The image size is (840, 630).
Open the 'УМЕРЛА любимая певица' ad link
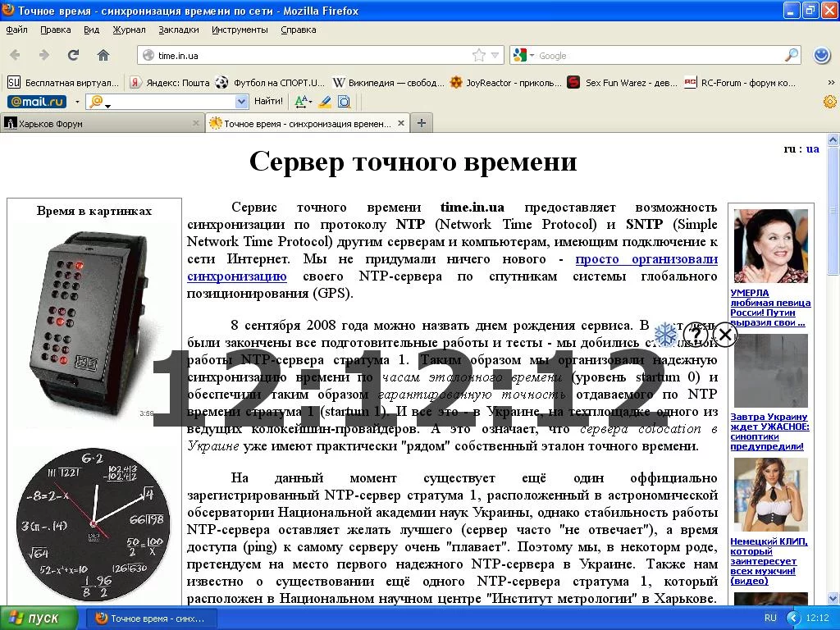(x=770, y=308)
